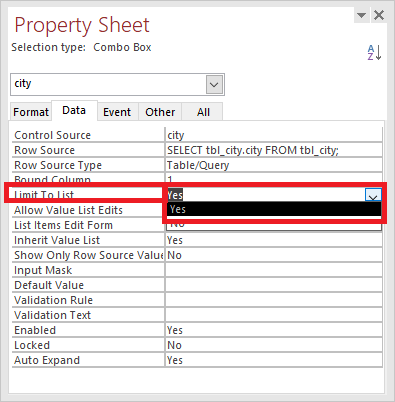Choose Yes in the Limit To List dropdown
Image resolution: width=395 pixels, height=402 pixels.
coord(273,209)
